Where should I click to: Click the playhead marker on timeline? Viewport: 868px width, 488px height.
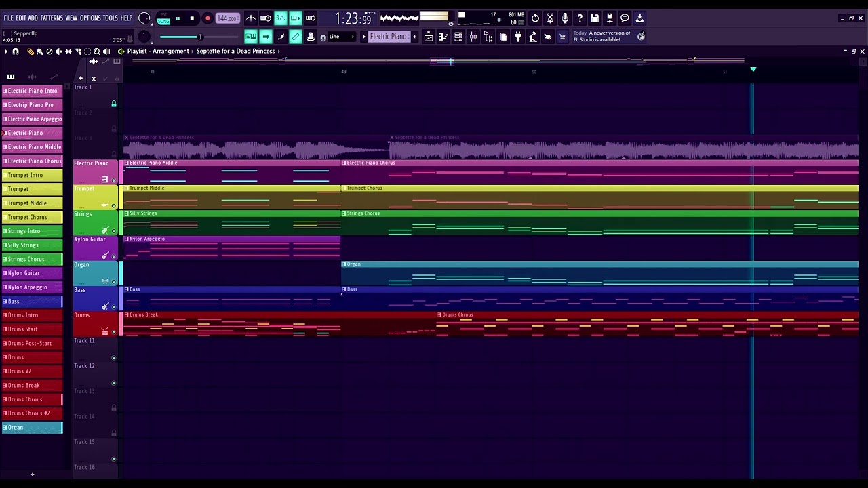[x=753, y=69]
